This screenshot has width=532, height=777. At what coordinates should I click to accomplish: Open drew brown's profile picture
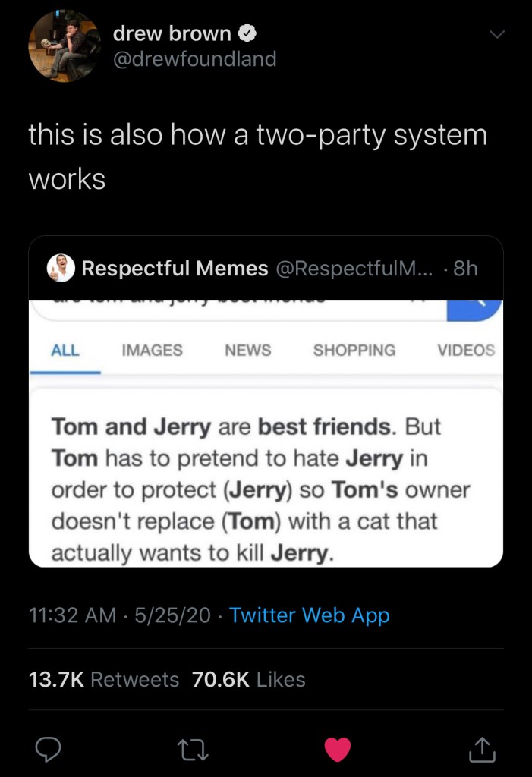click(65, 46)
